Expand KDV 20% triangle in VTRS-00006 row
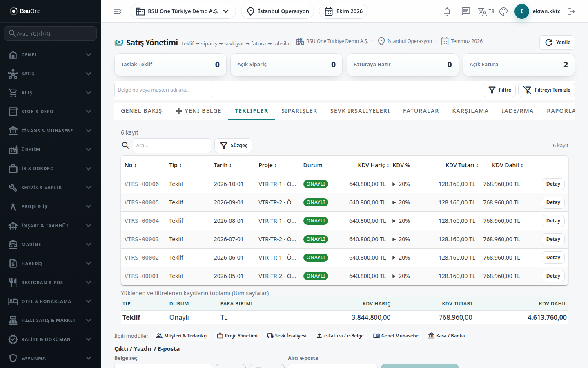Screen dimensions: 588x368 tap(394, 184)
